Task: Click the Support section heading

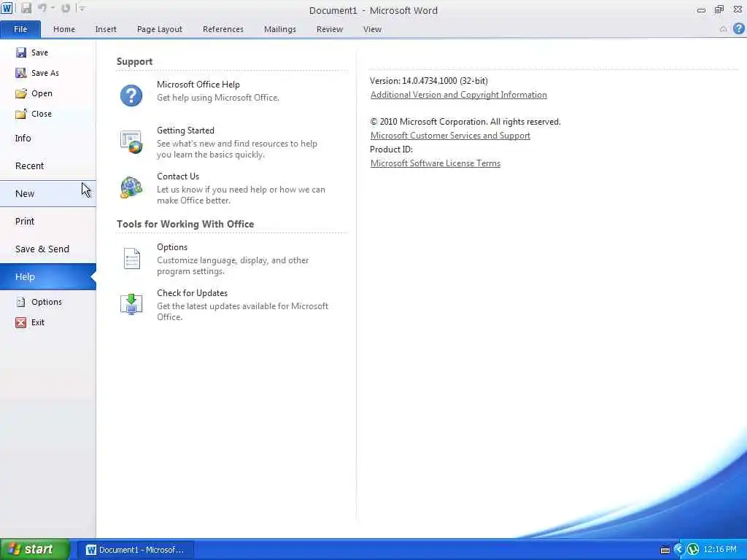Action: 134,61
